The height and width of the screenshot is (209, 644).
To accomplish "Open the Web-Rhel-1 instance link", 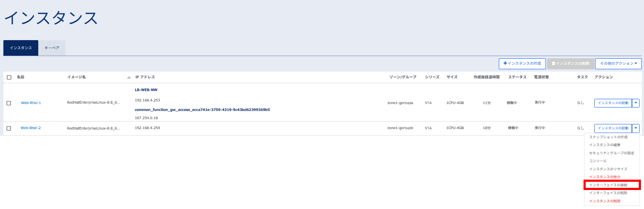I will coord(31,103).
